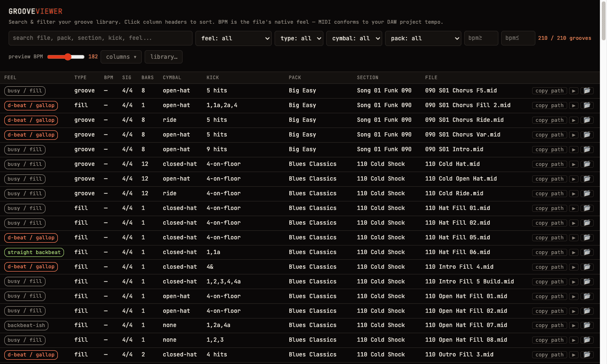The height and width of the screenshot is (364, 607).
Task: Play the 090 S01 Chorus F5.mid groove
Action: (x=574, y=91)
